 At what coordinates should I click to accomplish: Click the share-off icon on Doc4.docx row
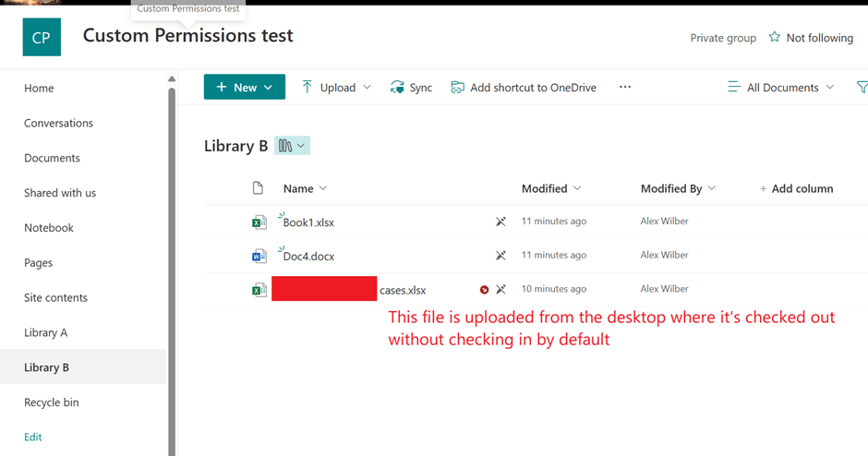pos(500,256)
